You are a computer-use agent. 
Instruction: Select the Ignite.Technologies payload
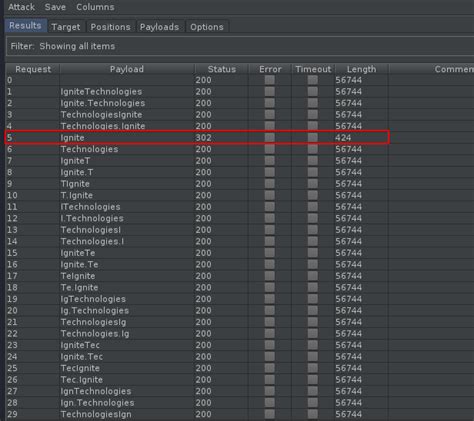(103, 103)
